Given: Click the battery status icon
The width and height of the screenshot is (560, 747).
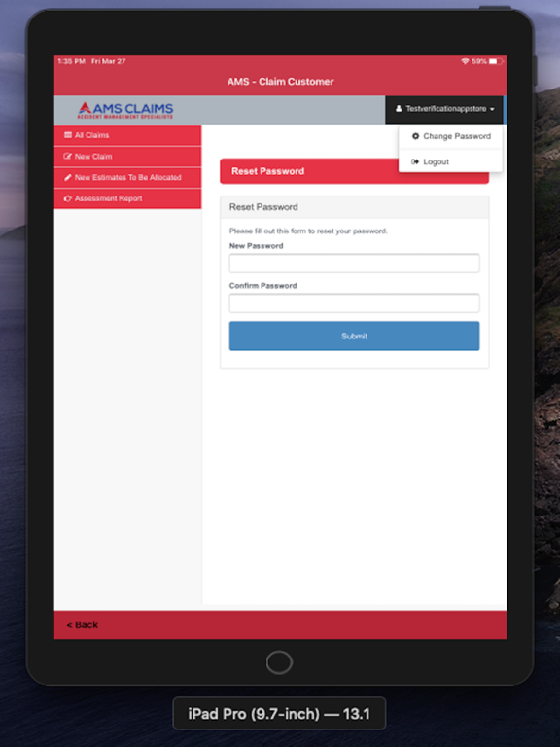Looking at the screenshot, I should click(x=496, y=61).
